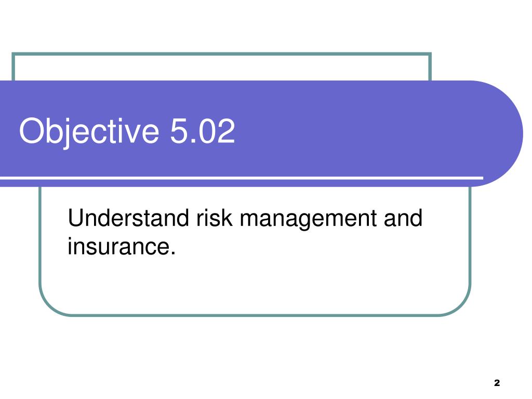The width and height of the screenshot is (532, 399).
Task: Click the word "and" ending the first line
Action: point(403,218)
